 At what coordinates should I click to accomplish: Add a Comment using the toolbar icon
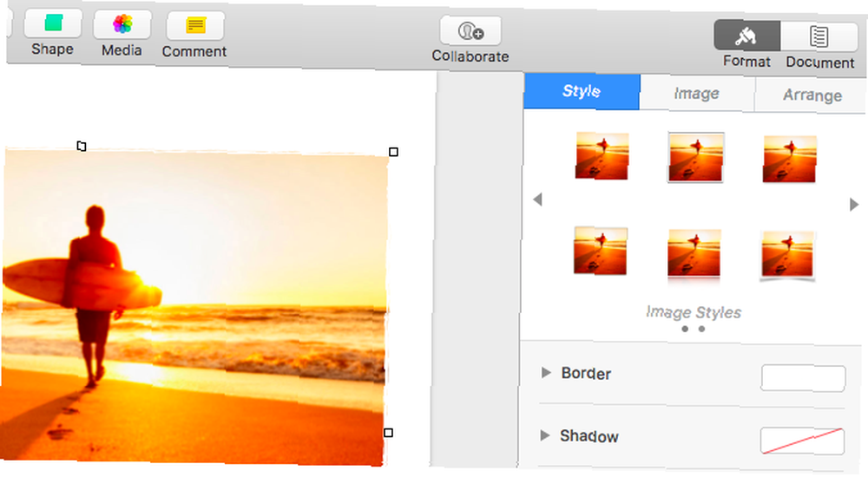(195, 25)
